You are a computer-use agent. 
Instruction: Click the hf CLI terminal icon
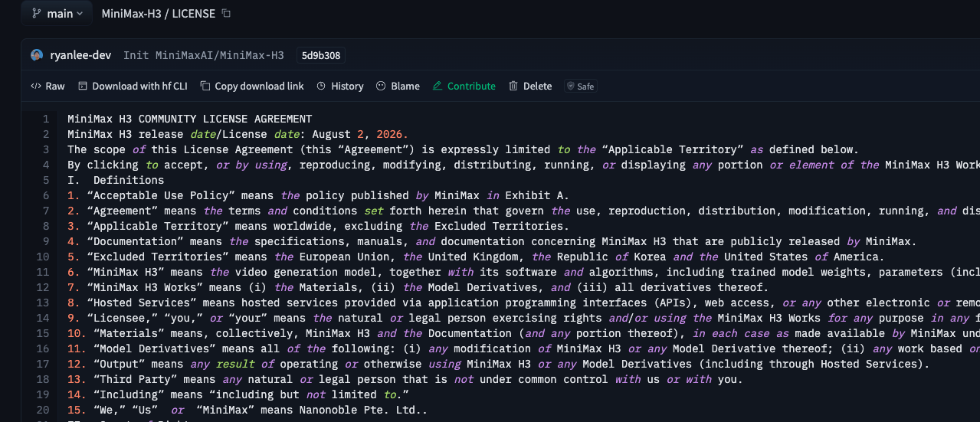[83, 86]
